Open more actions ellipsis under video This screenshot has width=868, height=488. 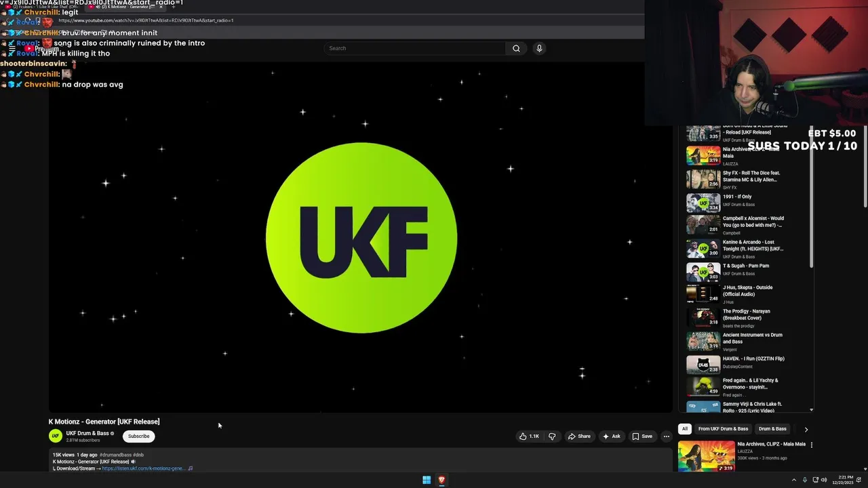tap(667, 436)
